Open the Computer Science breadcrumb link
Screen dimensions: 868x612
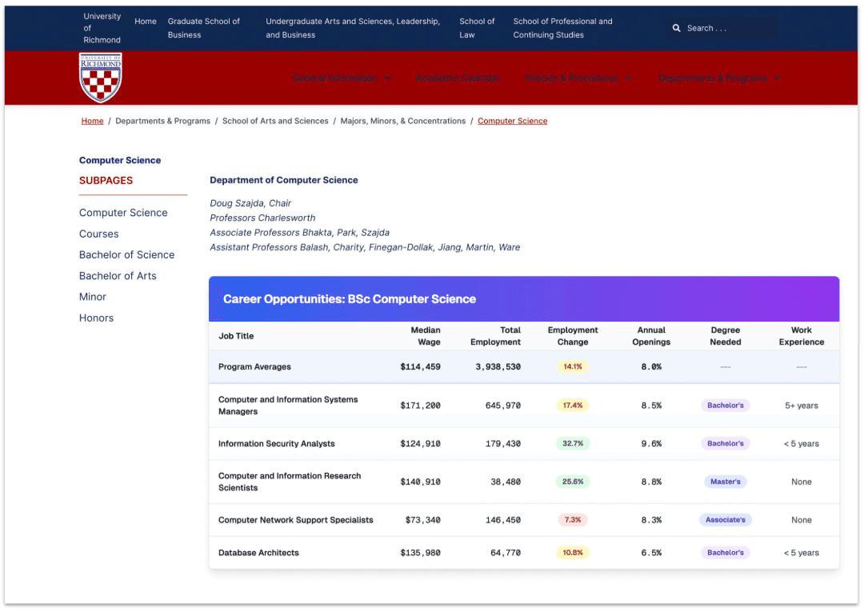pos(512,121)
